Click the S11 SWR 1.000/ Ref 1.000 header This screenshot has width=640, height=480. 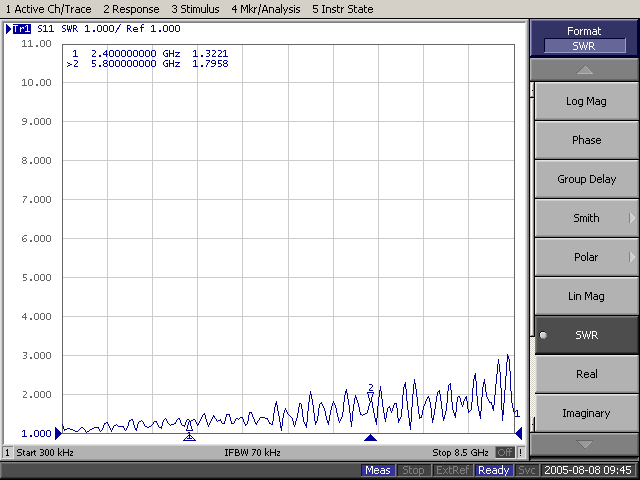pyautogui.click(x=109, y=29)
